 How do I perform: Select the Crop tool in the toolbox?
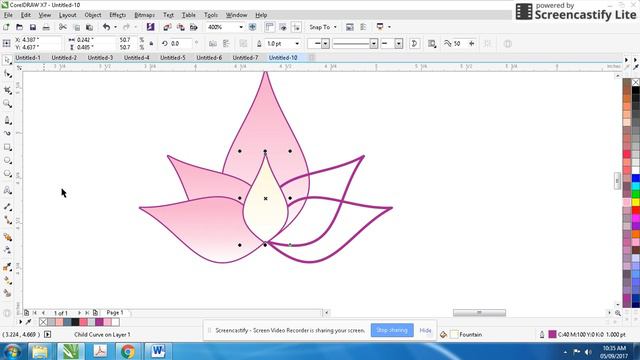pyautogui.click(x=7, y=90)
